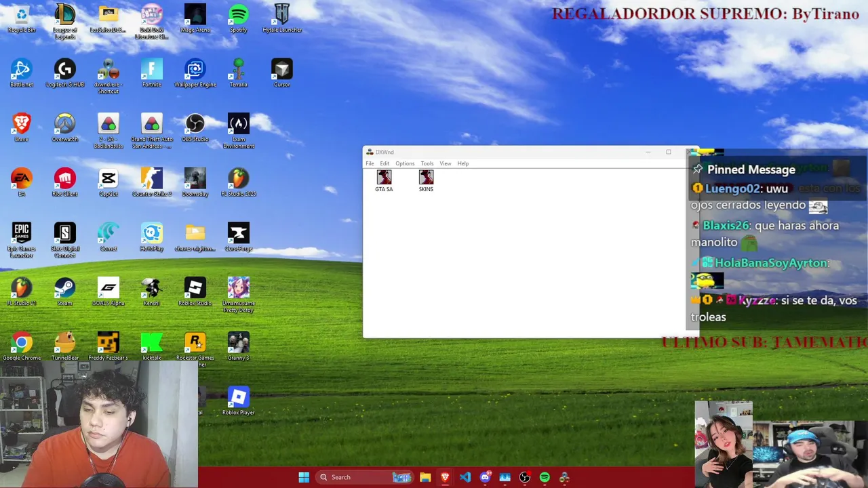
Task: Select the Exam Environment shortcut
Action: pyautogui.click(x=238, y=131)
